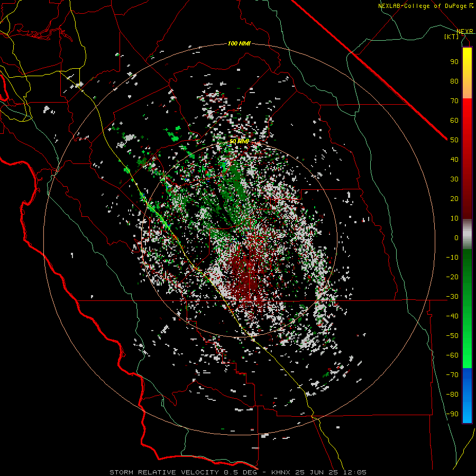This screenshot has height=476, width=476.
Task: Click the 80 value on the velocity scale
Action: click(x=454, y=81)
